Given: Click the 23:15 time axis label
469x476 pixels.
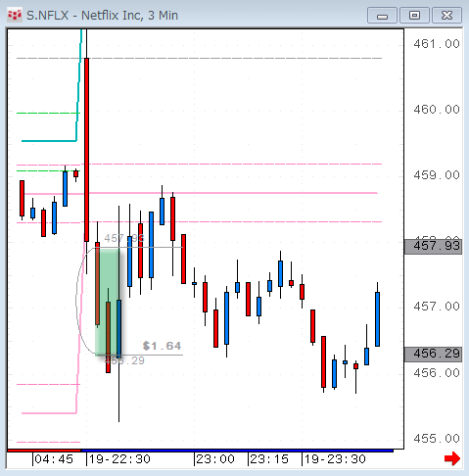Looking at the screenshot, I should [x=269, y=459].
